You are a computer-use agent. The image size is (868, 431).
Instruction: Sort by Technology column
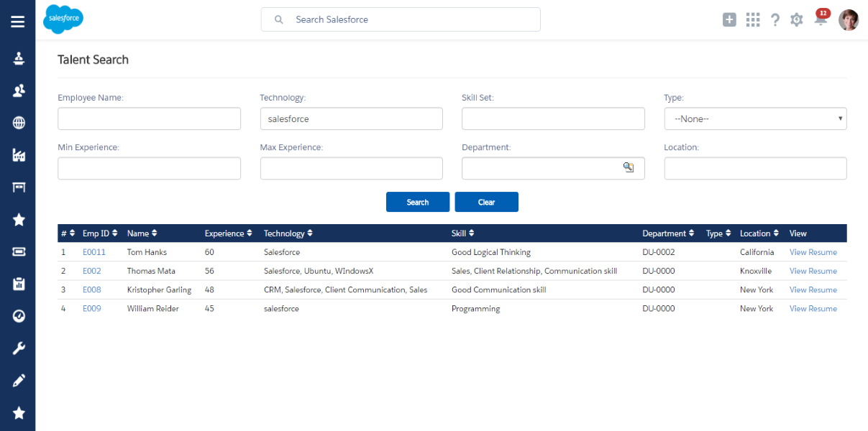pos(288,233)
